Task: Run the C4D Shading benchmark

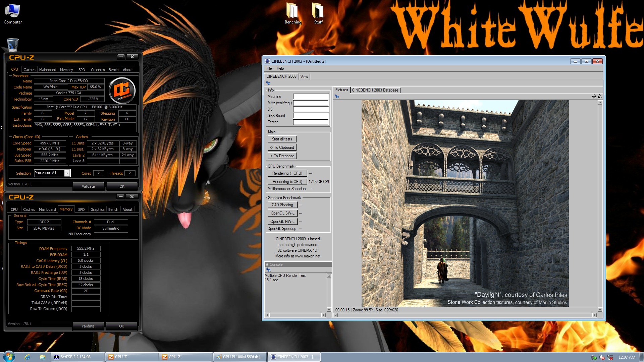Action: coord(282,205)
